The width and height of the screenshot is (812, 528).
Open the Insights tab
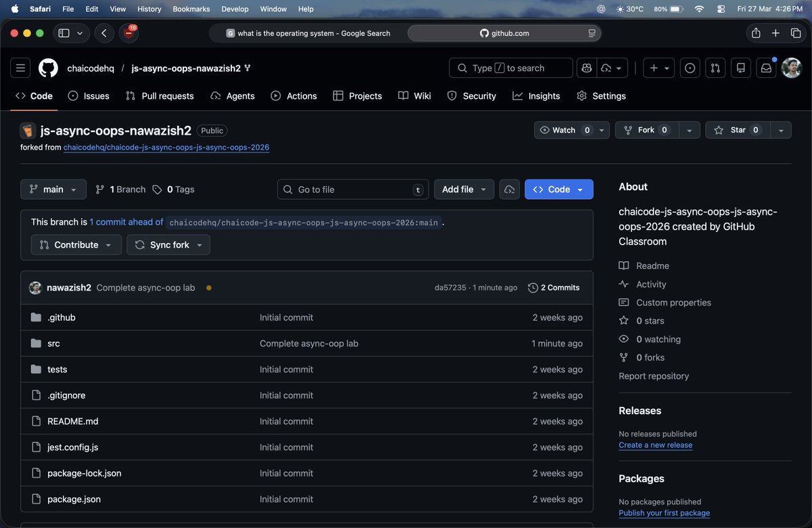(x=537, y=96)
